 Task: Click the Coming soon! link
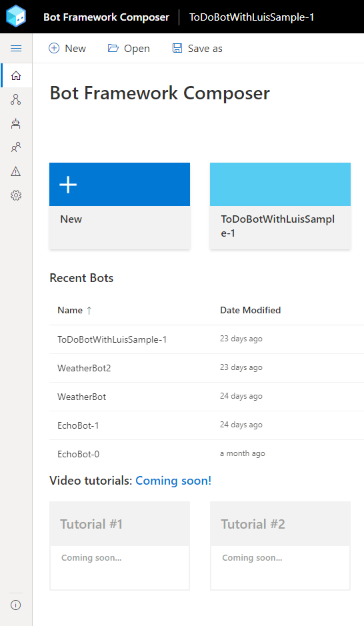point(173,480)
